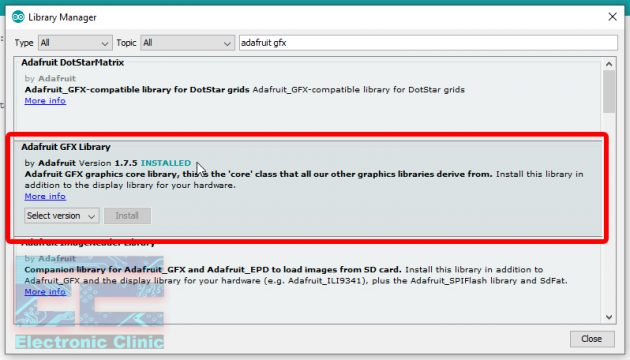Click the scrollbar down arrow
The height and width of the screenshot is (360, 630).
(609, 317)
